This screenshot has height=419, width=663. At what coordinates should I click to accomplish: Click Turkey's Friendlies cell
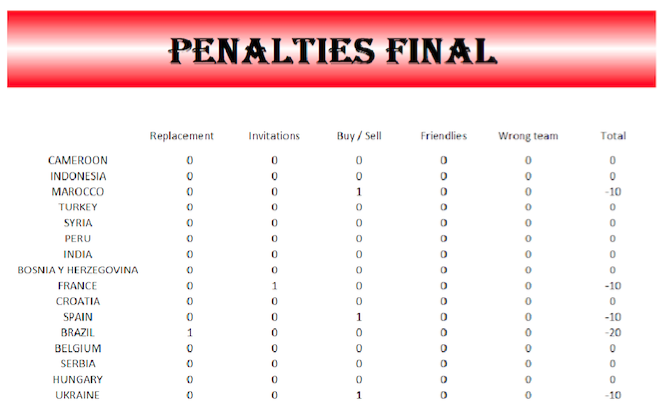click(443, 207)
